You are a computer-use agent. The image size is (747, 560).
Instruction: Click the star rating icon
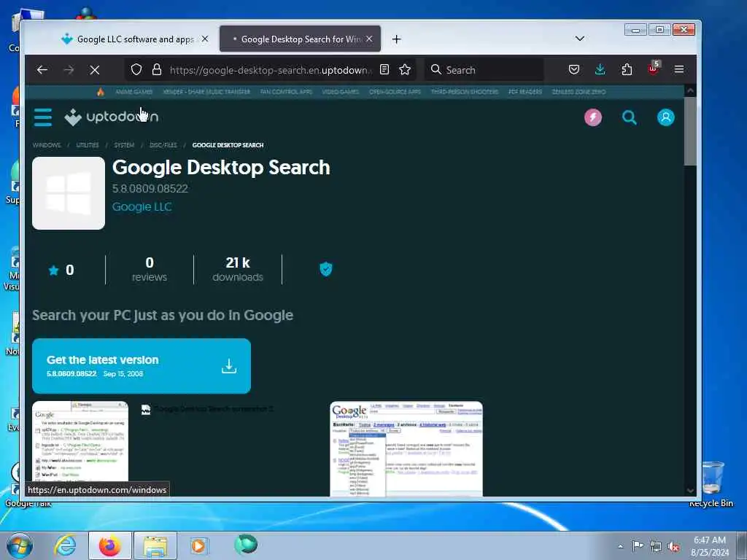53,271
